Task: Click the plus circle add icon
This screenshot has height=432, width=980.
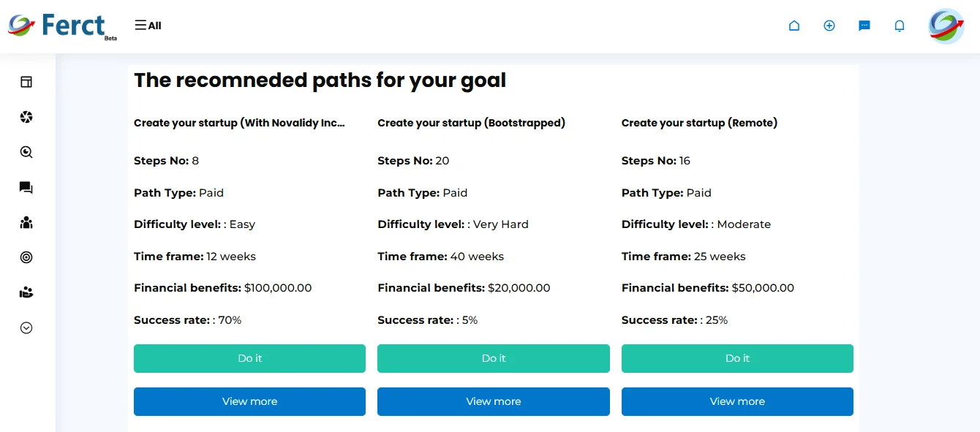Action: [829, 26]
